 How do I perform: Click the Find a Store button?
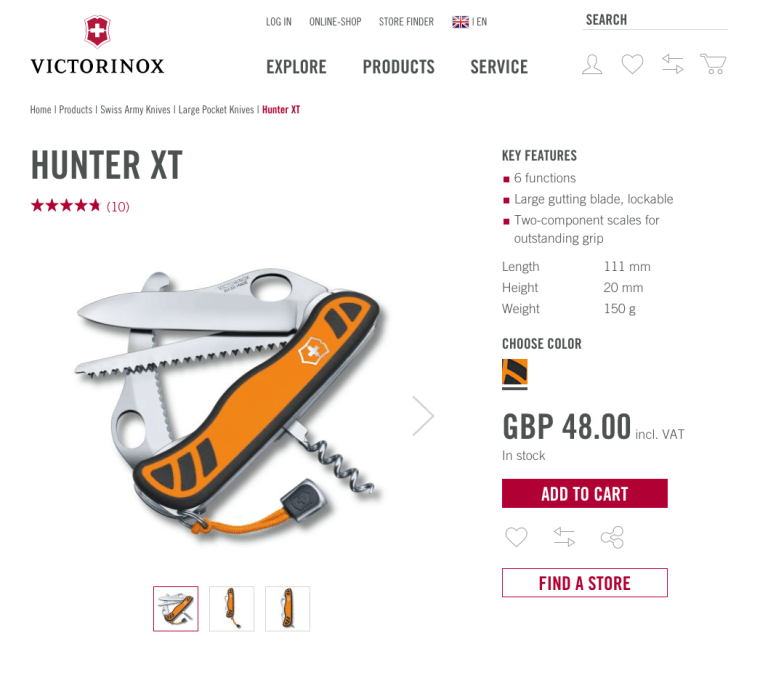pyautogui.click(x=584, y=583)
